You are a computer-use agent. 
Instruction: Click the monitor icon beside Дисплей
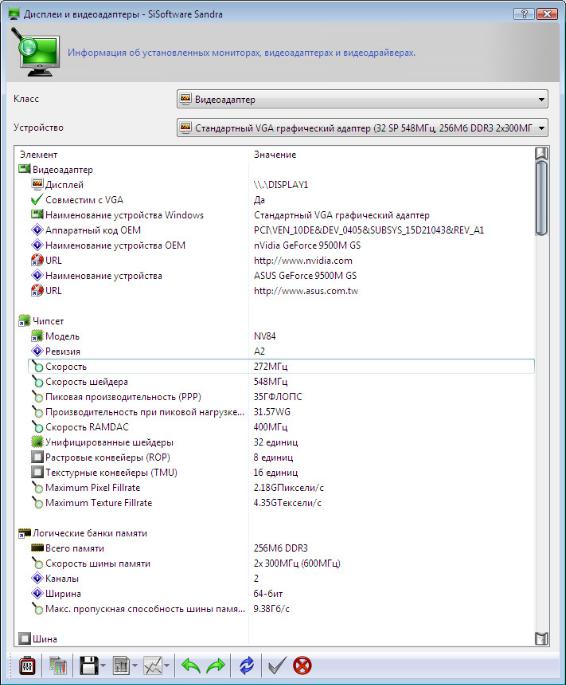(37, 184)
